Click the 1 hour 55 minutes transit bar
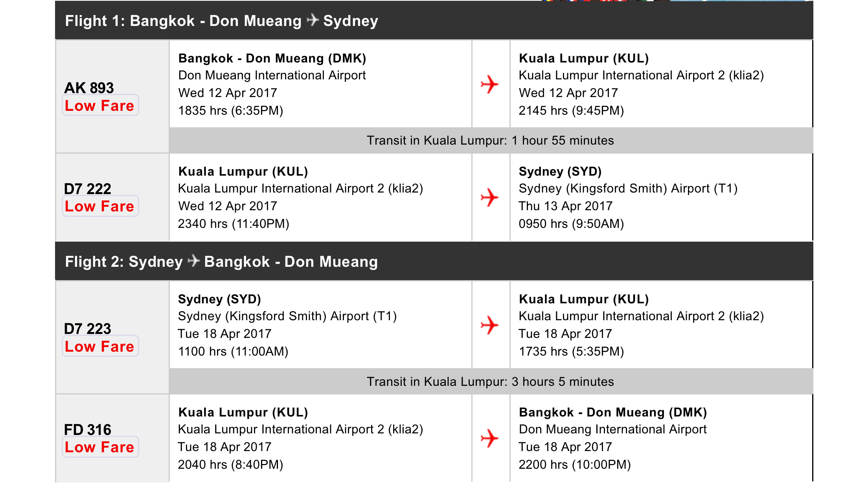The width and height of the screenshot is (868, 488). click(x=491, y=140)
